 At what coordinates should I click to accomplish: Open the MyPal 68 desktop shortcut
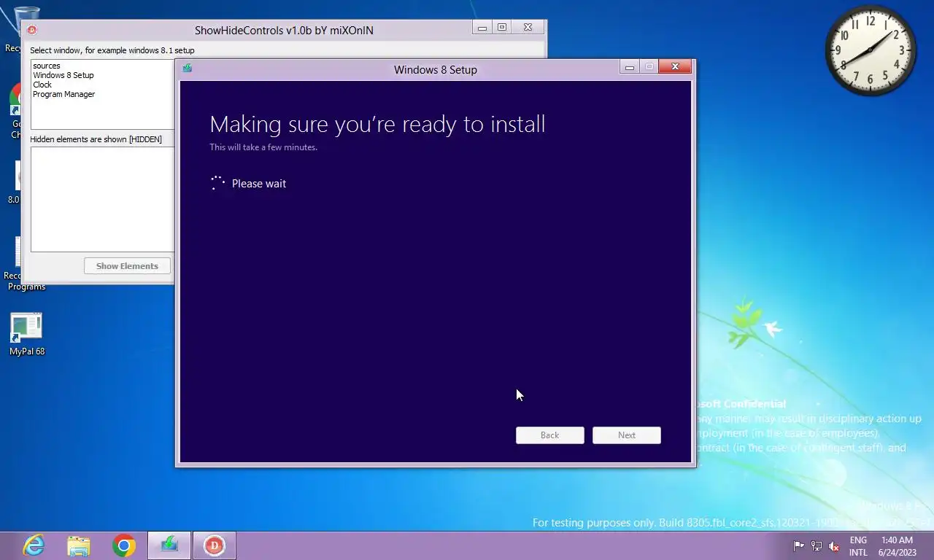point(27,335)
